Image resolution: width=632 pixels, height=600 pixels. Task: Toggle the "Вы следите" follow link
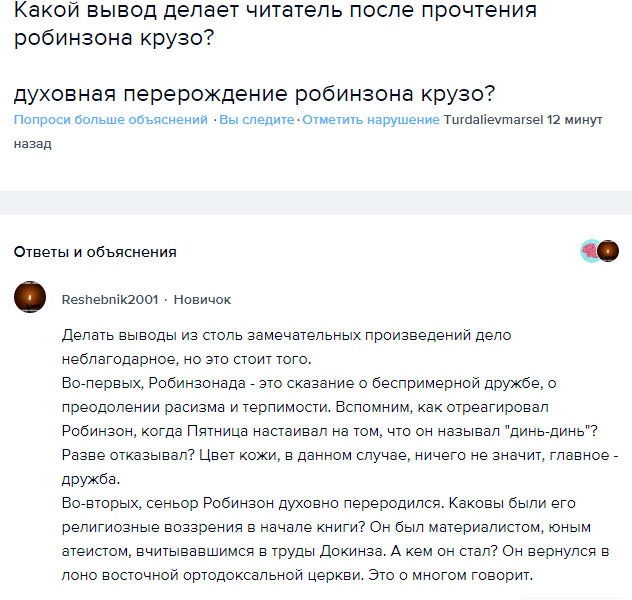257,120
